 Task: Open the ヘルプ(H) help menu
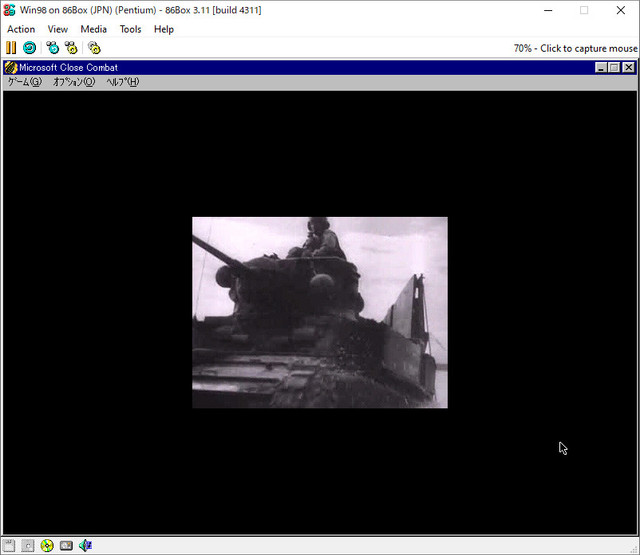(x=123, y=82)
